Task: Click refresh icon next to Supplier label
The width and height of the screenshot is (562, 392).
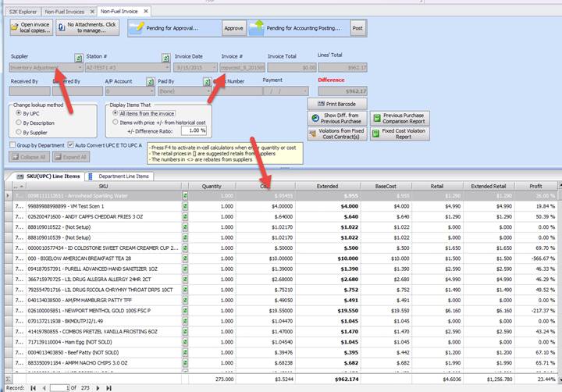Action: coord(78,58)
